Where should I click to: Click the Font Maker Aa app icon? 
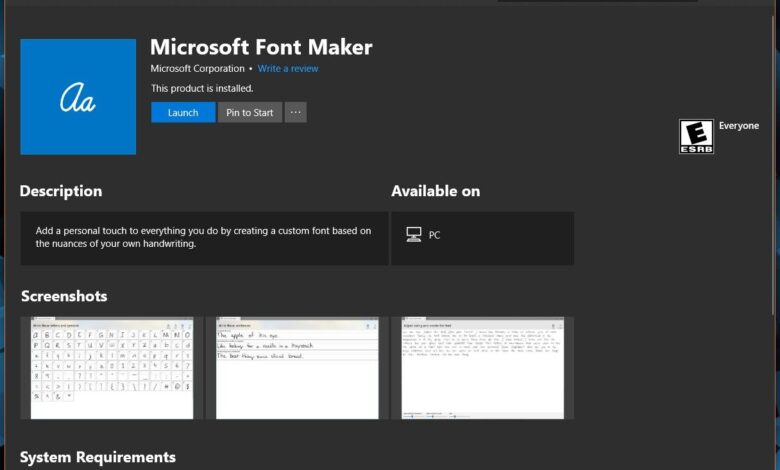[x=78, y=96]
